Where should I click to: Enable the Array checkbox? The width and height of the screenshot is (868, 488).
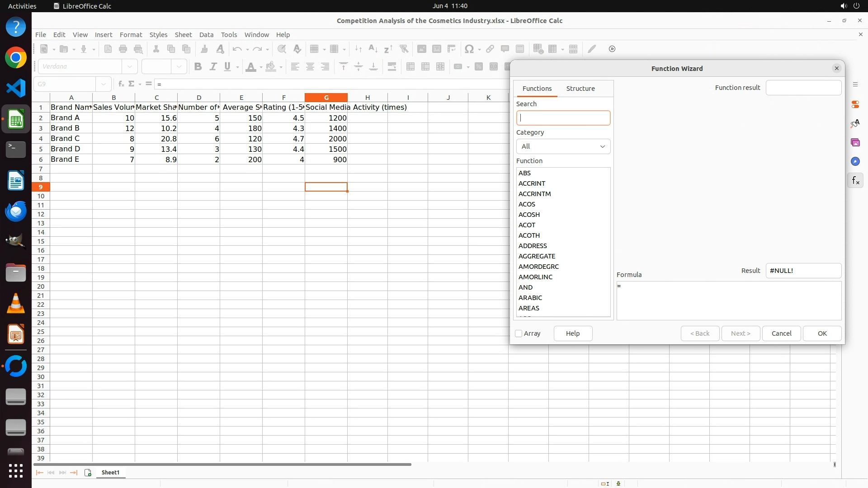click(519, 333)
